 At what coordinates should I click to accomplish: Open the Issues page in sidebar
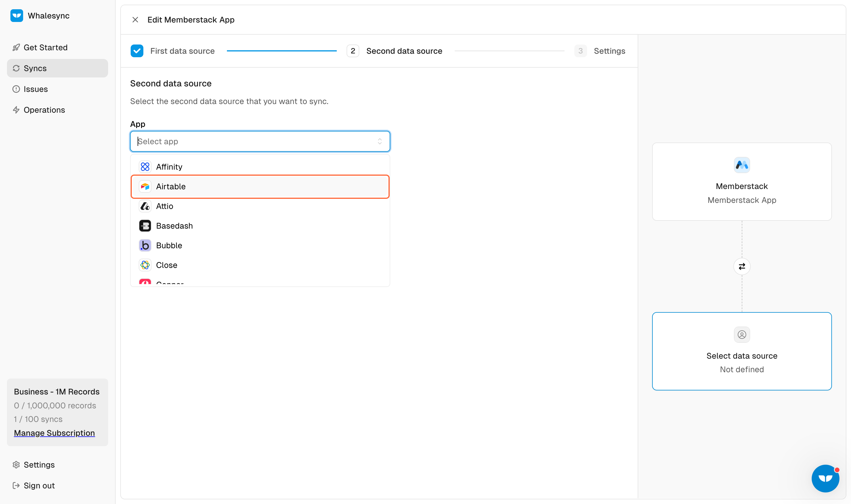pyautogui.click(x=35, y=89)
